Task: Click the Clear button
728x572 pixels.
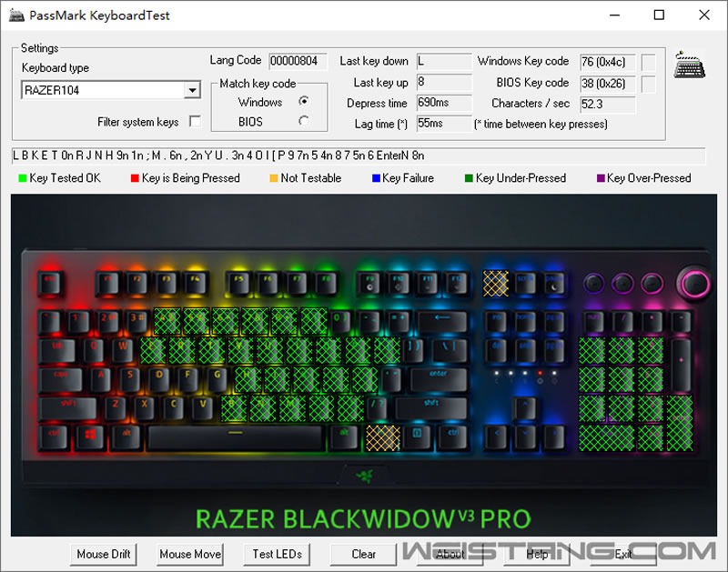Action: (x=363, y=555)
